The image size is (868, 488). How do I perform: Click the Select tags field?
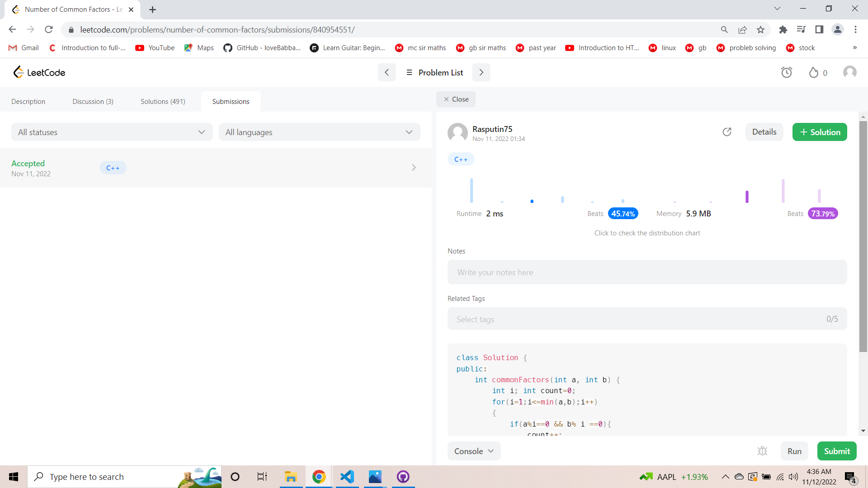(x=647, y=319)
